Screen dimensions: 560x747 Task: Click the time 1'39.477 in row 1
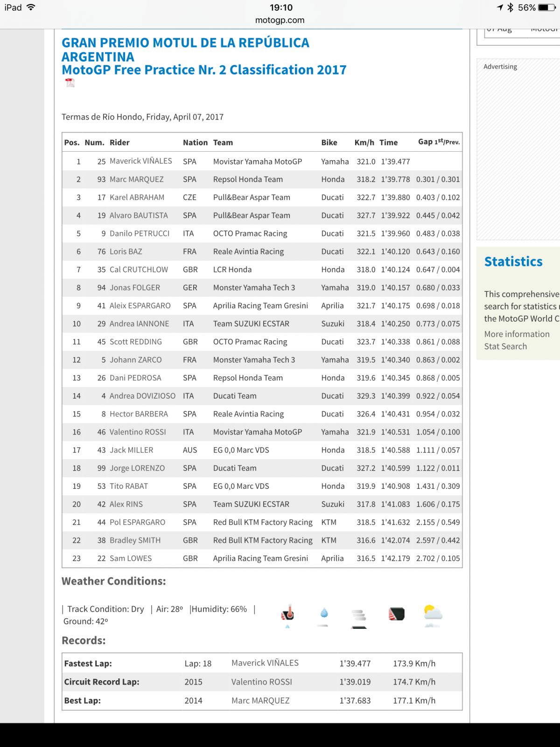pos(395,162)
